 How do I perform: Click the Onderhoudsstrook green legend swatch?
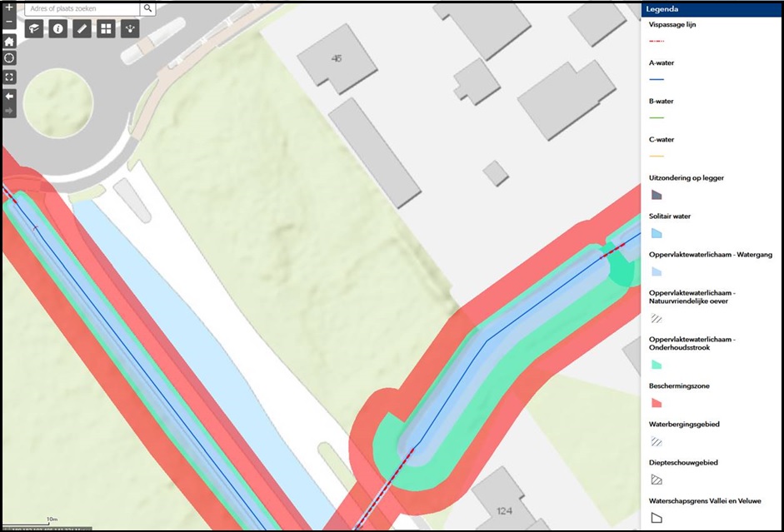coord(657,365)
